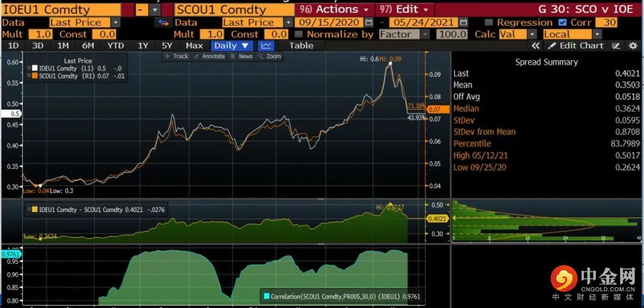
Task: Click the SCOU1 Comdty security field
Action: (234, 10)
